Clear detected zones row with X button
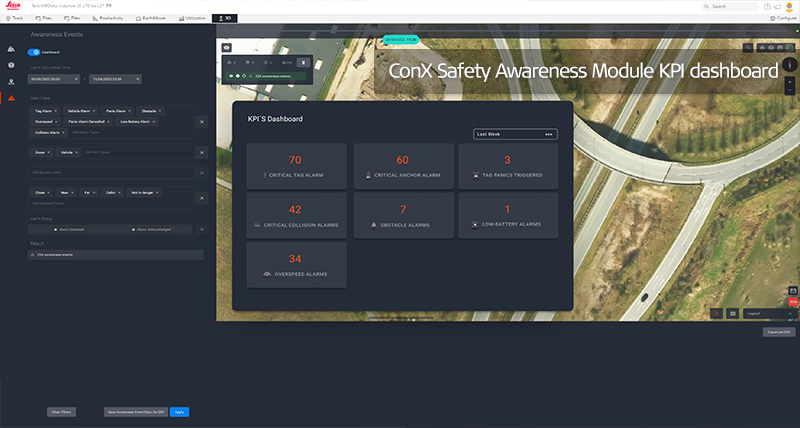The width and height of the screenshot is (800, 428). tap(202, 198)
